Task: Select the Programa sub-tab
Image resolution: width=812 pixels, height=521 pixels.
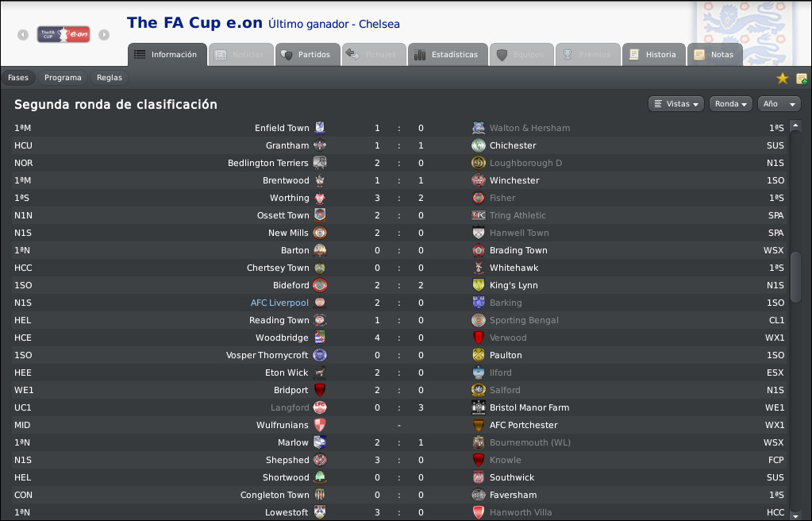Action: 63,78
